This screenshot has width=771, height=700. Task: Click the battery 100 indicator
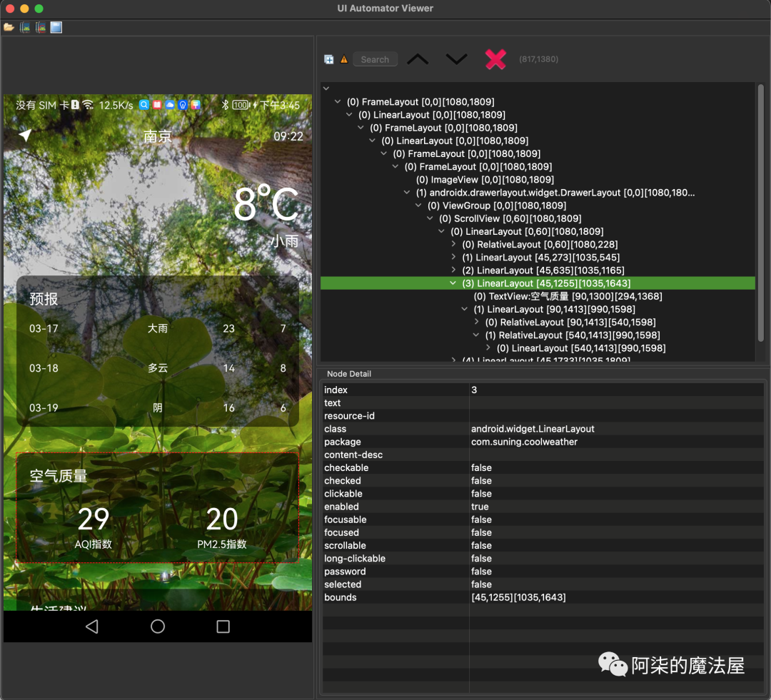(x=241, y=105)
